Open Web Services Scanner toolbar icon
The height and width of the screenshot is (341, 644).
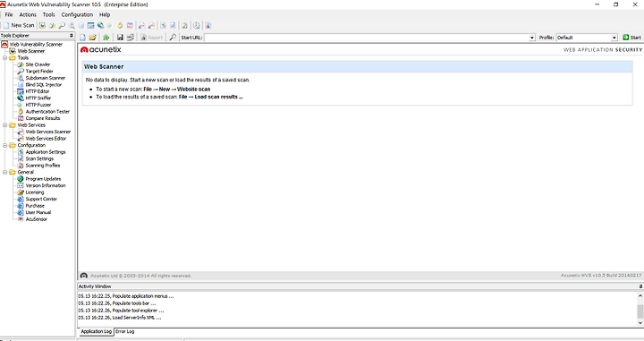(x=141, y=25)
